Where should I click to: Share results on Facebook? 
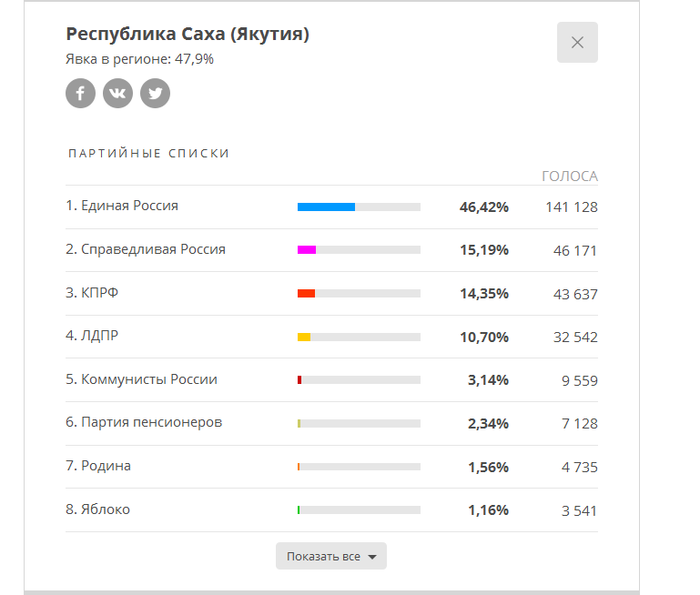80,93
